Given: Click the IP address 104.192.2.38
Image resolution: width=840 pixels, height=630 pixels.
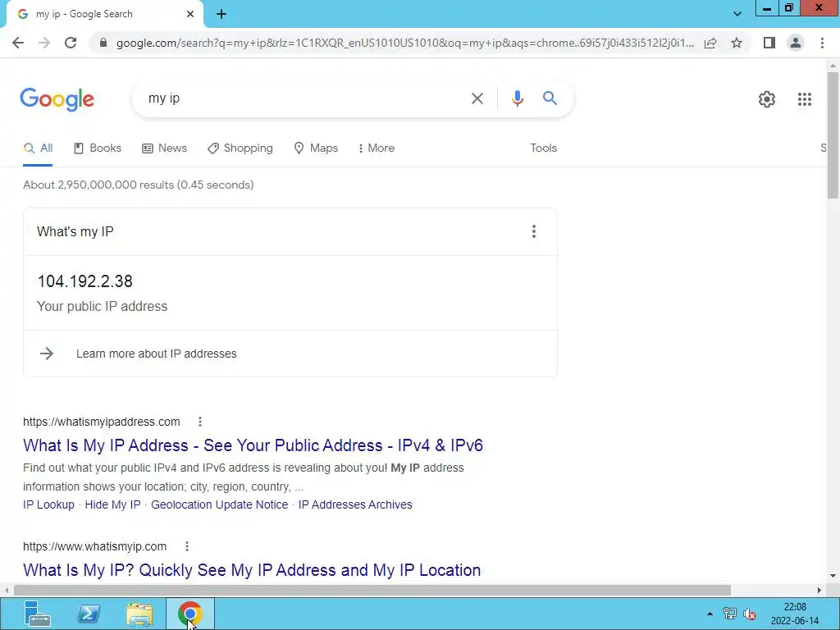Looking at the screenshot, I should 84,281.
